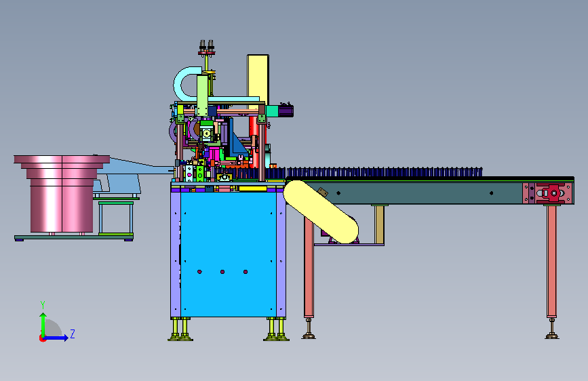Select the far-right conveyor support leg
Image resolution: width=588 pixels, height=381 pixels.
(551, 261)
